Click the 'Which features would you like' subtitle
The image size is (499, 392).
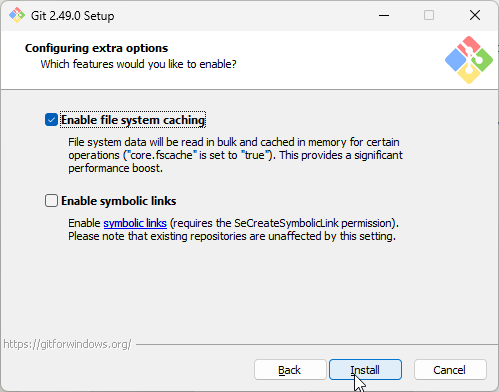click(x=138, y=64)
